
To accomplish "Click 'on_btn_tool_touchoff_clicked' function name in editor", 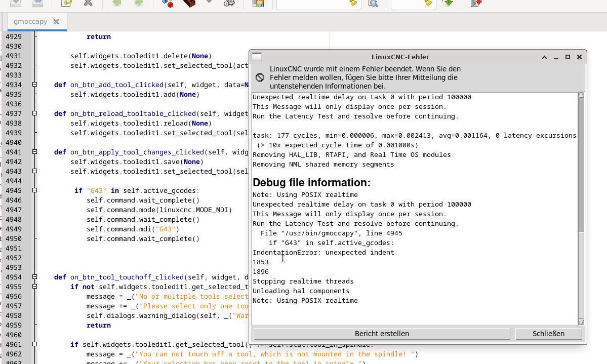I will 127,277.
